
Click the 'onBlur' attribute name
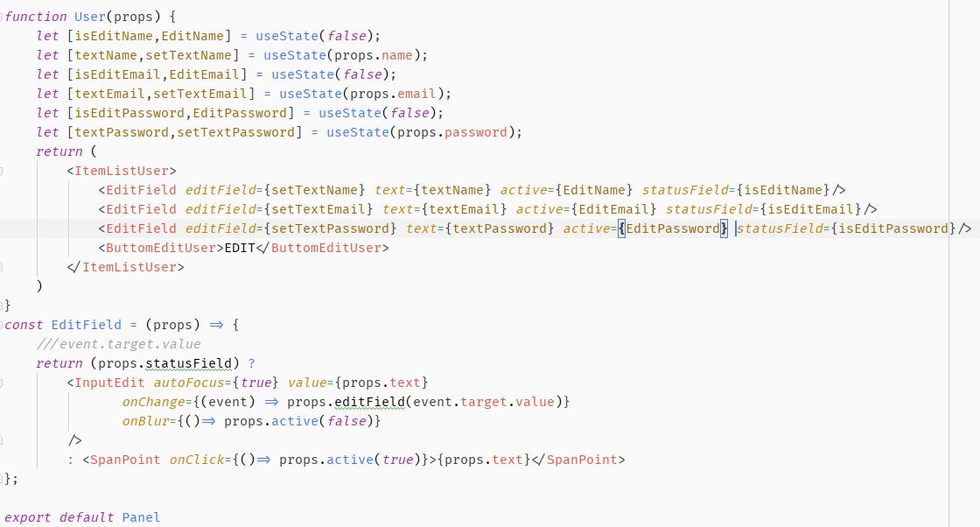(145, 421)
